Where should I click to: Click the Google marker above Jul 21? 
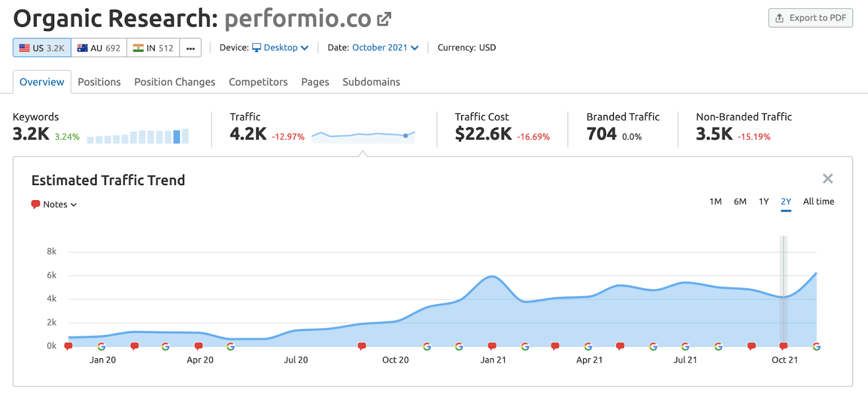[685, 346]
